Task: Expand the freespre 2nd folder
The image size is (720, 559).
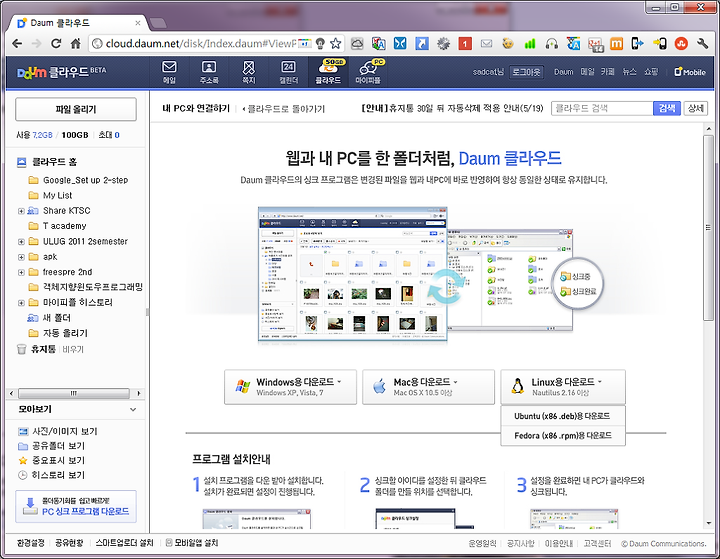Action: [x=21, y=272]
